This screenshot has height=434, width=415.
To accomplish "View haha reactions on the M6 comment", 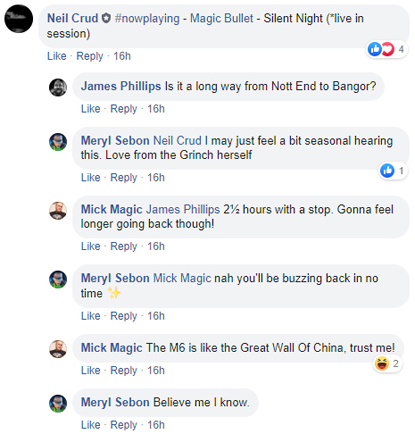I will 387,363.
